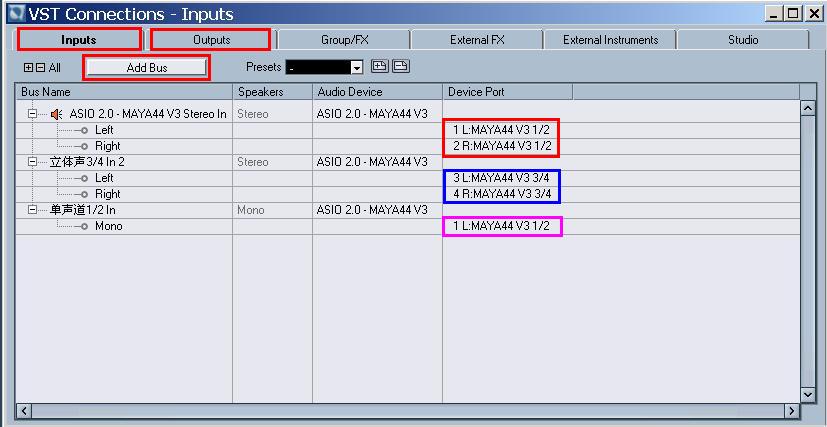Image resolution: width=827 pixels, height=427 pixels.
Task: Click the Add Bus button
Action: 147,67
